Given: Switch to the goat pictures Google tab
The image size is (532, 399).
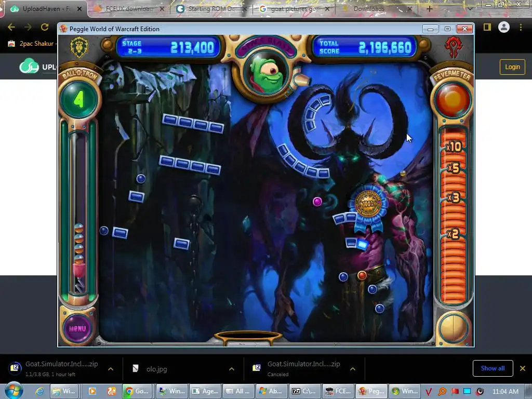Looking at the screenshot, I should (293, 9).
